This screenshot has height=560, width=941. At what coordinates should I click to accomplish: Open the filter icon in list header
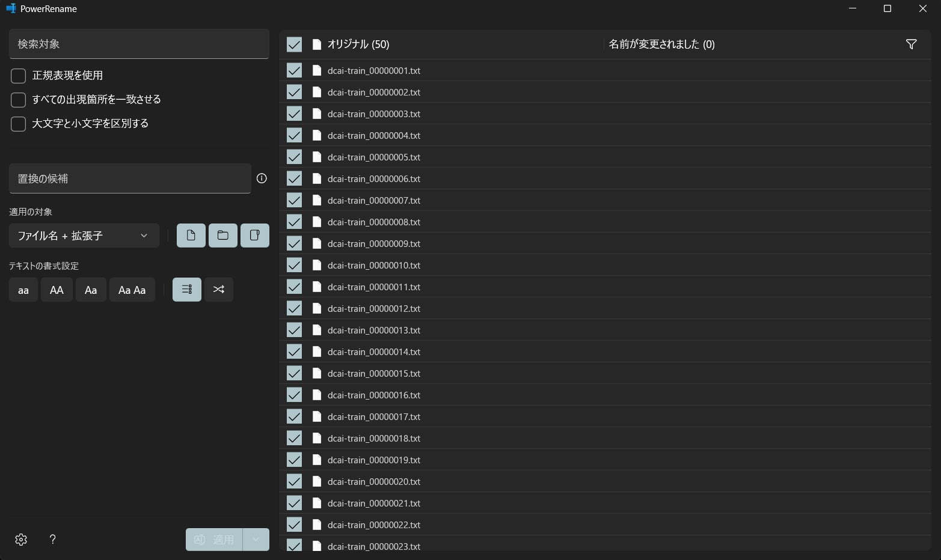(912, 44)
